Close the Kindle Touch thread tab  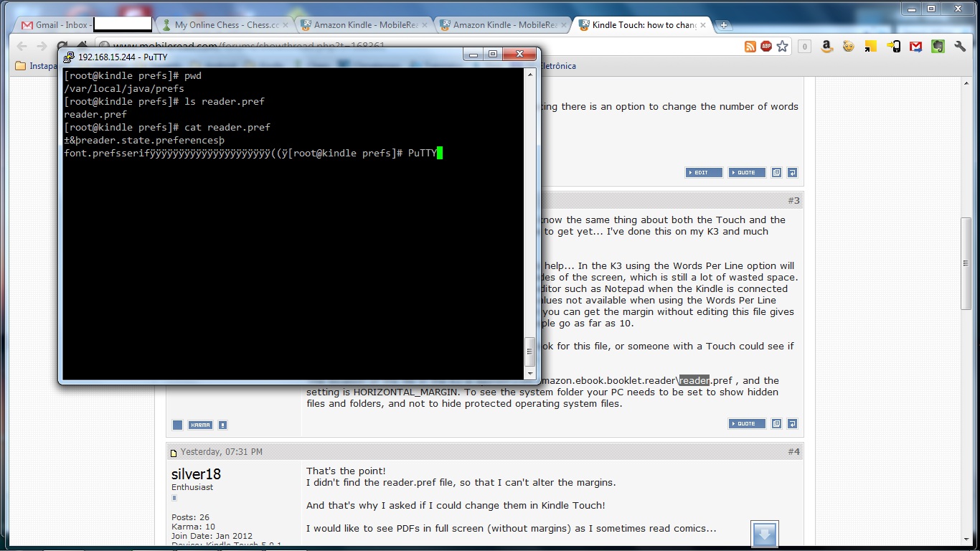(x=703, y=25)
